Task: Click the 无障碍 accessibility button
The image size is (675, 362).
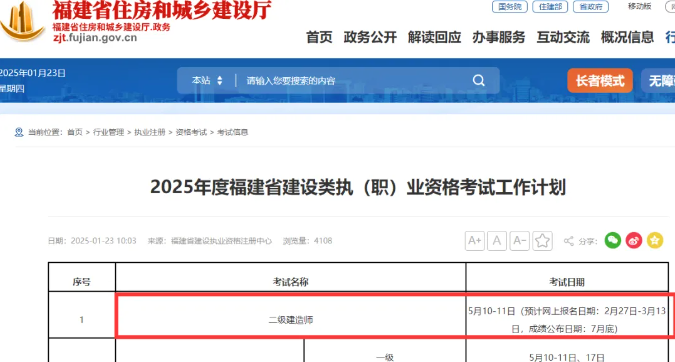Action: pyautogui.click(x=659, y=80)
